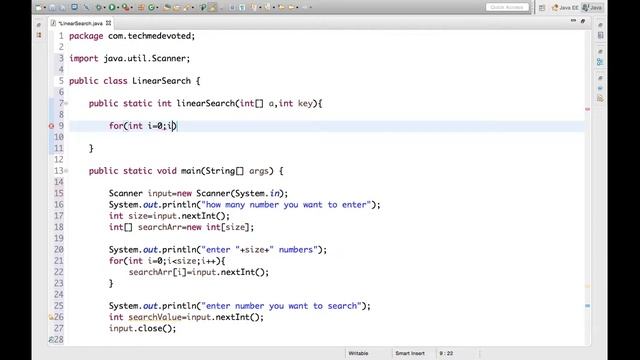Open the New Java Class dropdown arrow
This screenshot has height=360, width=640.
(157, 7)
